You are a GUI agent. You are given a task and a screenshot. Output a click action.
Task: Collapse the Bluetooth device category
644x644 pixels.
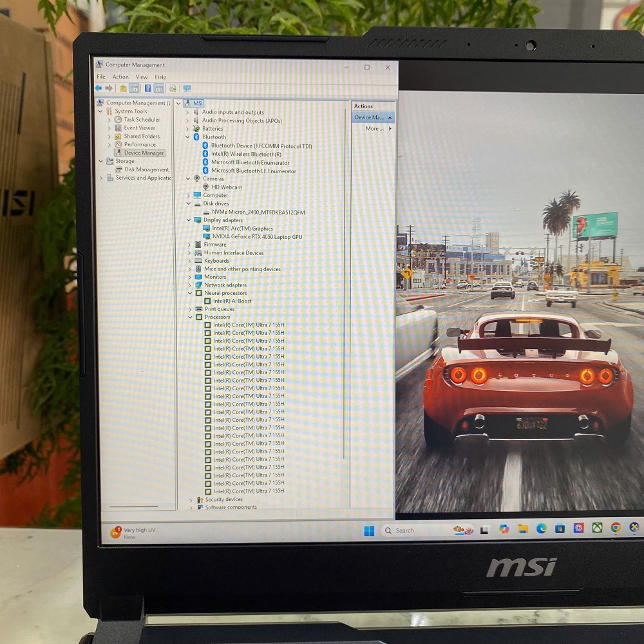tap(188, 137)
